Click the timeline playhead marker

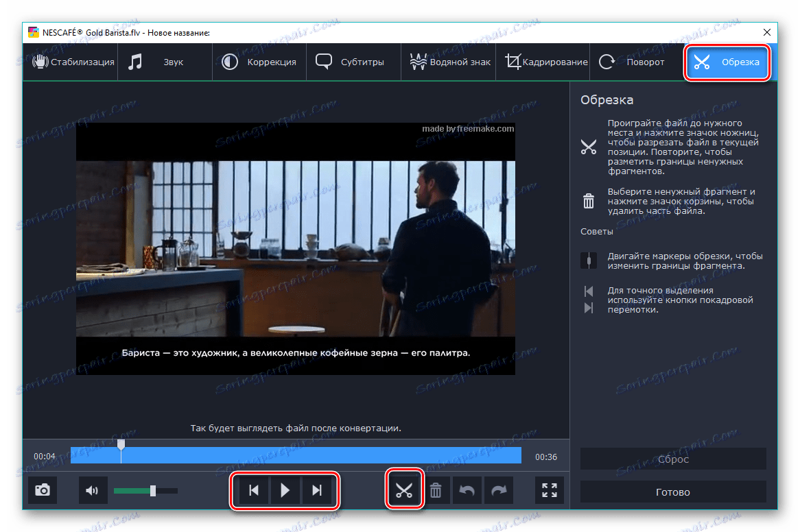click(121, 445)
